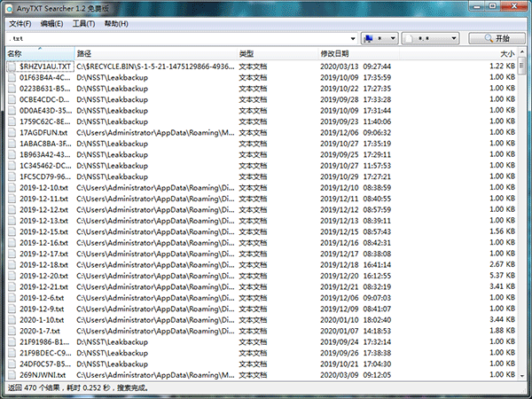Image resolution: width=532 pixels, height=399 pixels.
Task: Click the file icon of $RHZV1AU.TXT
Action: 12,66
